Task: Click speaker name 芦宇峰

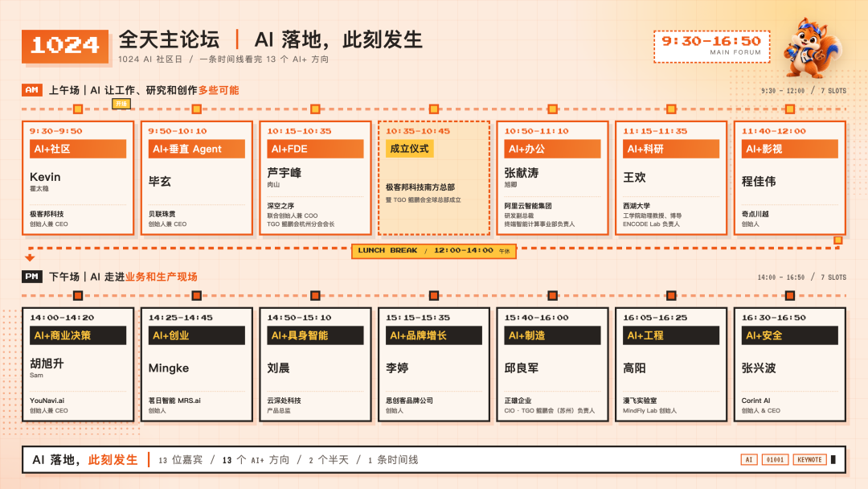Action: pyautogui.click(x=284, y=173)
